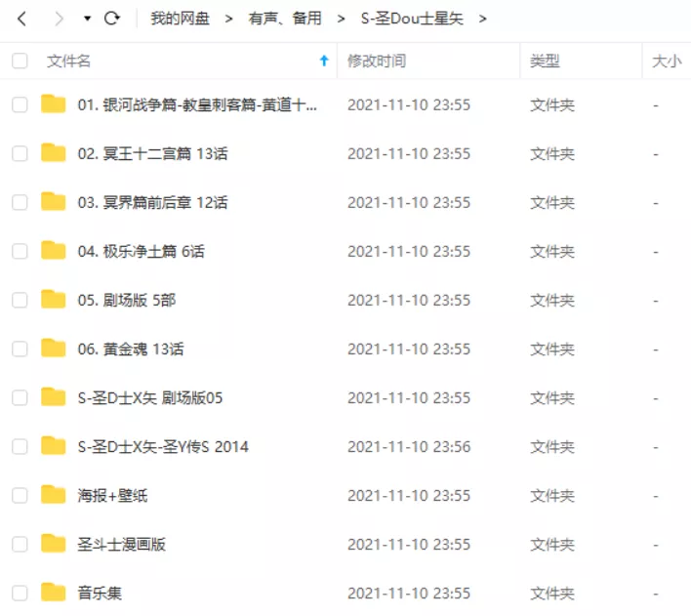
Task: Go to 有声、备用 breadcrumb folder
Action: coord(285,19)
